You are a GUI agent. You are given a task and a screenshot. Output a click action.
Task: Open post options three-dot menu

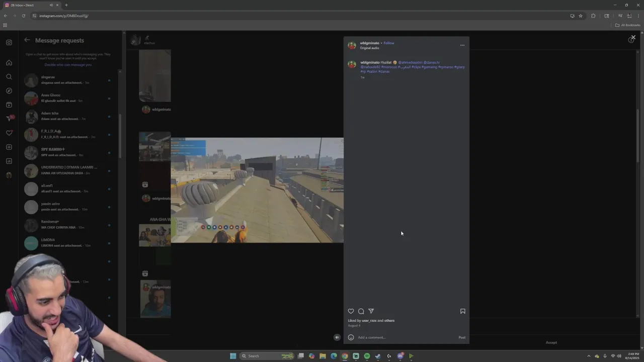tap(462, 45)
